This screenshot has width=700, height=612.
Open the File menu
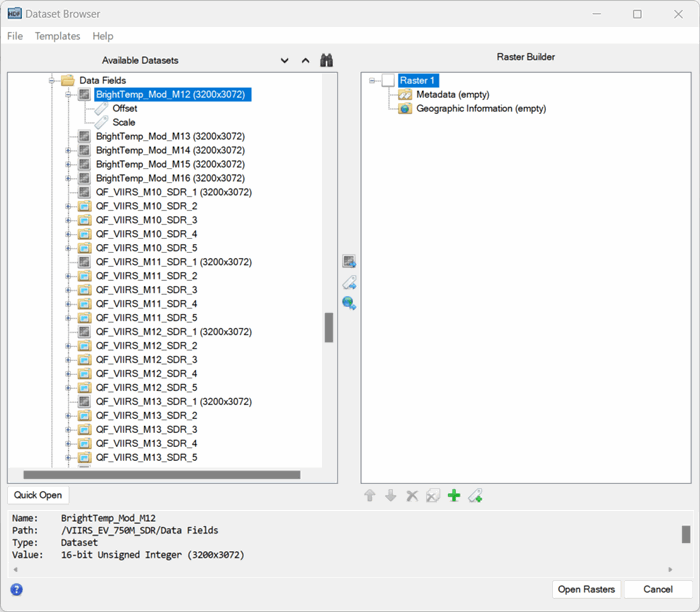click(x=15, y=36)
